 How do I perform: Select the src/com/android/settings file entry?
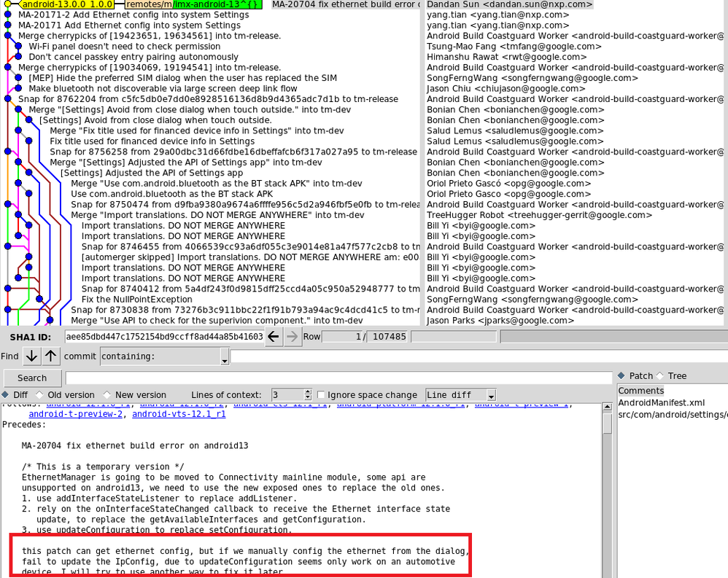673,414
